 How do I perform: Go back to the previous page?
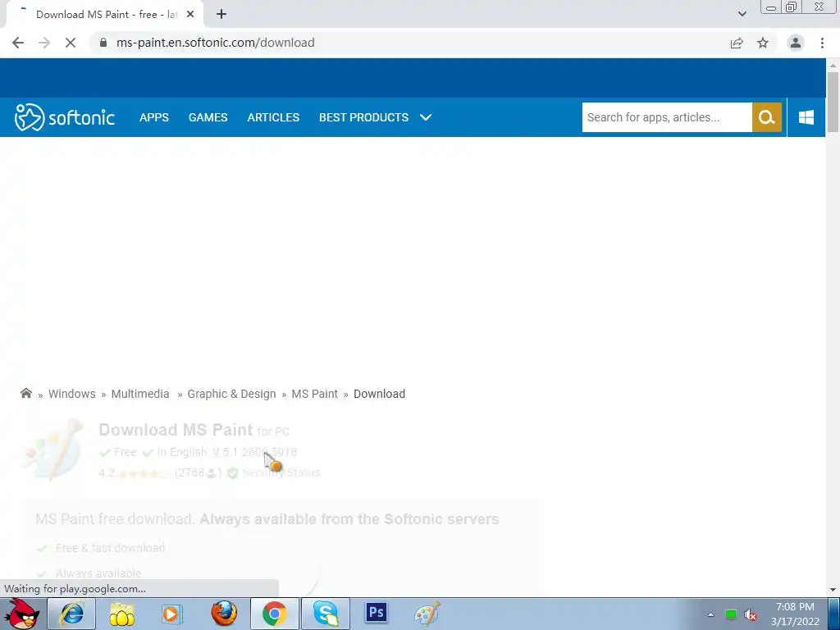point(18,43)
